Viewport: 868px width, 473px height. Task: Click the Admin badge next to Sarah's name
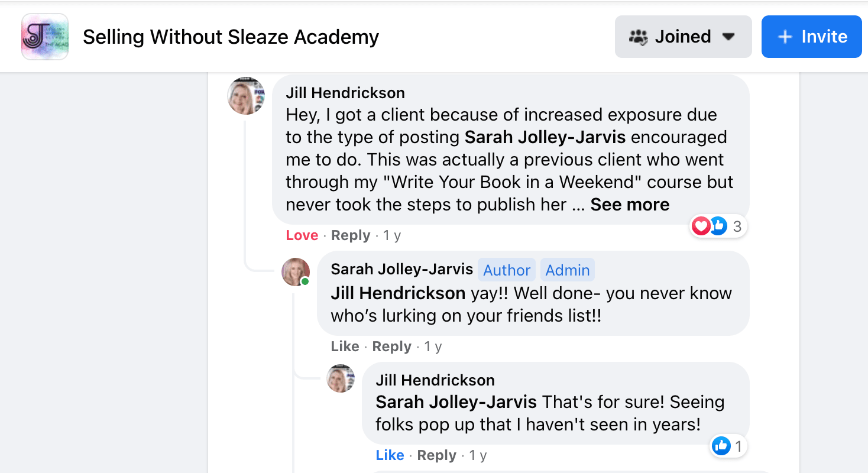point(567,270)
